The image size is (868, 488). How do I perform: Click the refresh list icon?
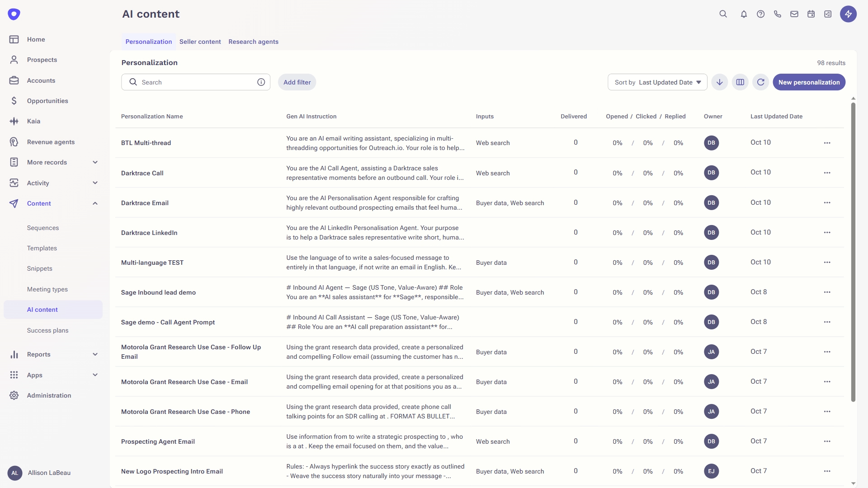[x=760, y=82]
